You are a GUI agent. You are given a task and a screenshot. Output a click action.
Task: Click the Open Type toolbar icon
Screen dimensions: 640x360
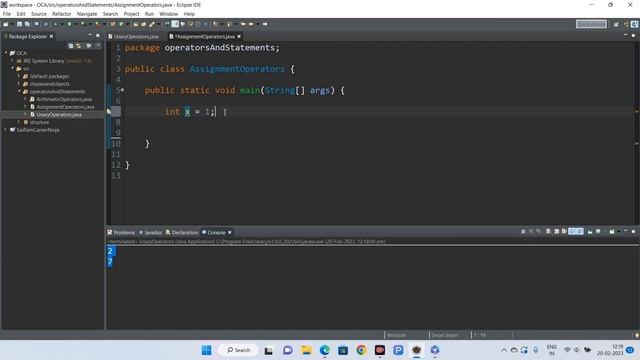[136, 24]
